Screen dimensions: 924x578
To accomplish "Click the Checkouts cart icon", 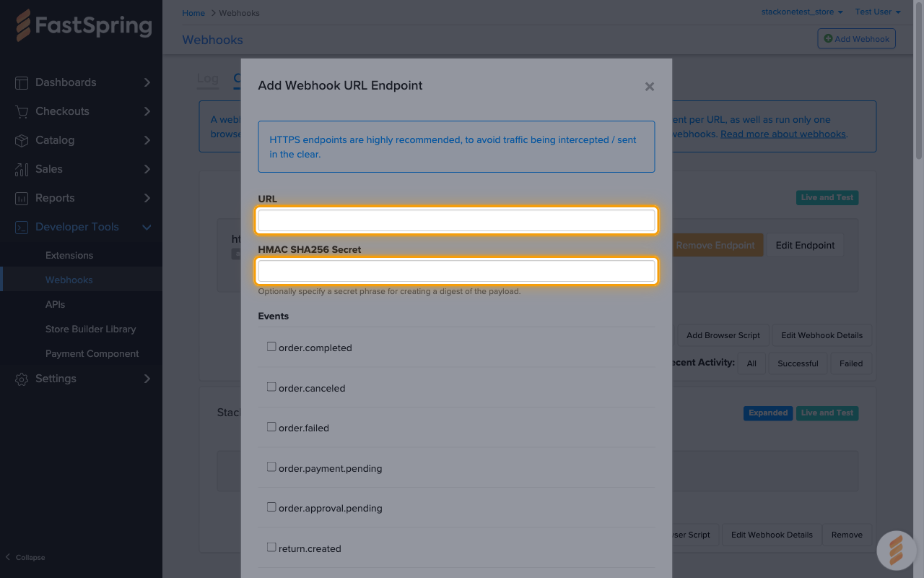I will pos(22,111).
